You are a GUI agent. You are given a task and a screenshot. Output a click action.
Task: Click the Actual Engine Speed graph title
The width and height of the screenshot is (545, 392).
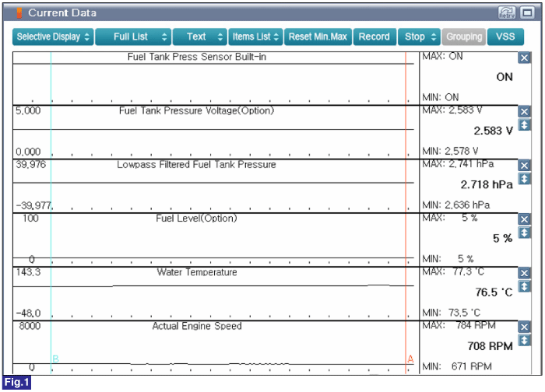point(197,326)
